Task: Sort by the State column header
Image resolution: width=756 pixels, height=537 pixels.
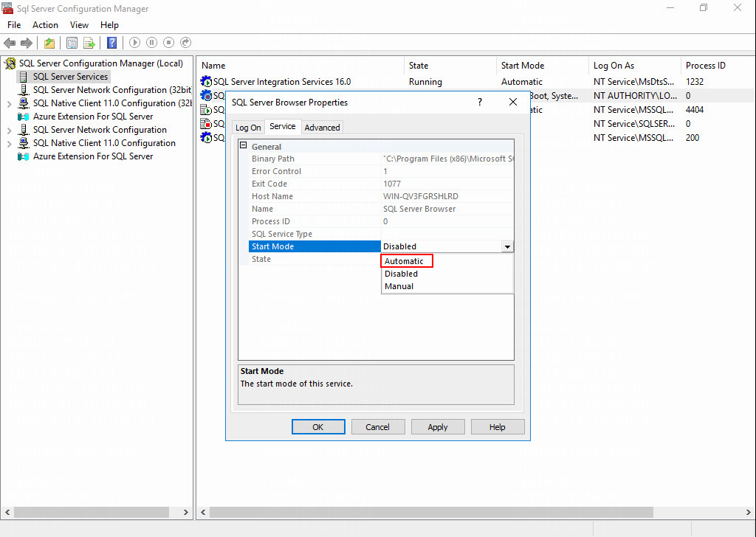Action: (x=450, y=66)
